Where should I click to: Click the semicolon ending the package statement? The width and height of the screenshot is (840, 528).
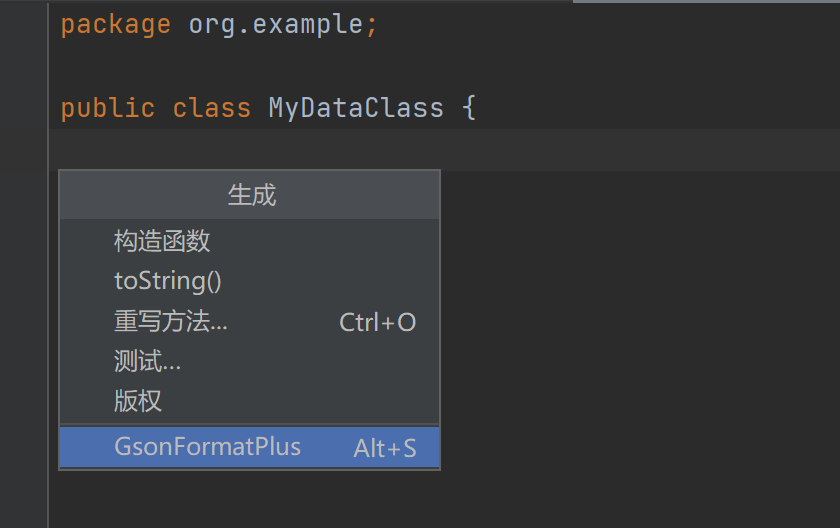[372, 24]
